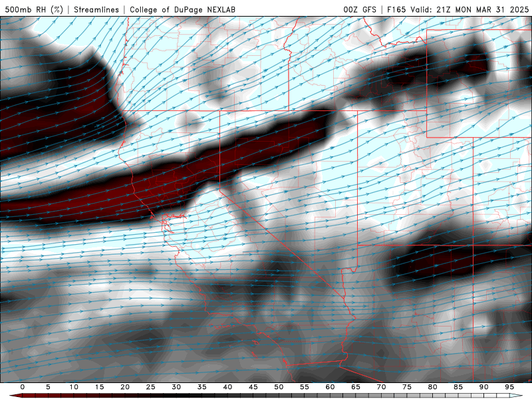Click the "500mb RH (%)" title text
The image size is (532, 399).
coord(34,9)
